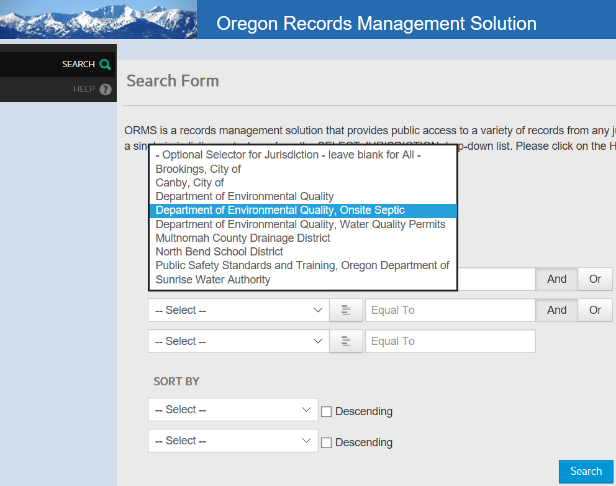Click Or button on the second criteria row
The width and height of the screenshot is (616, 486).
pos(595,310)
